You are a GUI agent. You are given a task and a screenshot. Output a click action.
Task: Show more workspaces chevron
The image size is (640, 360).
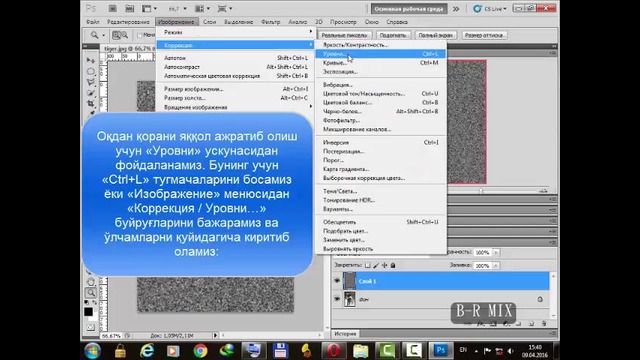pos(456,9)
